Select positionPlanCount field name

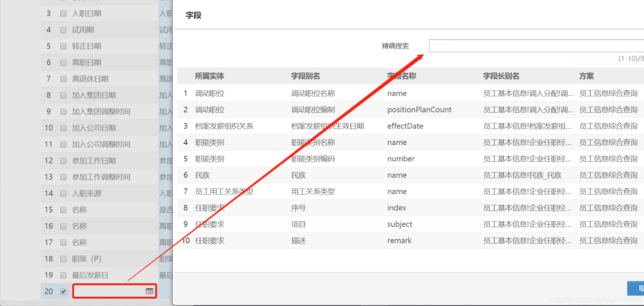[419, 110]
